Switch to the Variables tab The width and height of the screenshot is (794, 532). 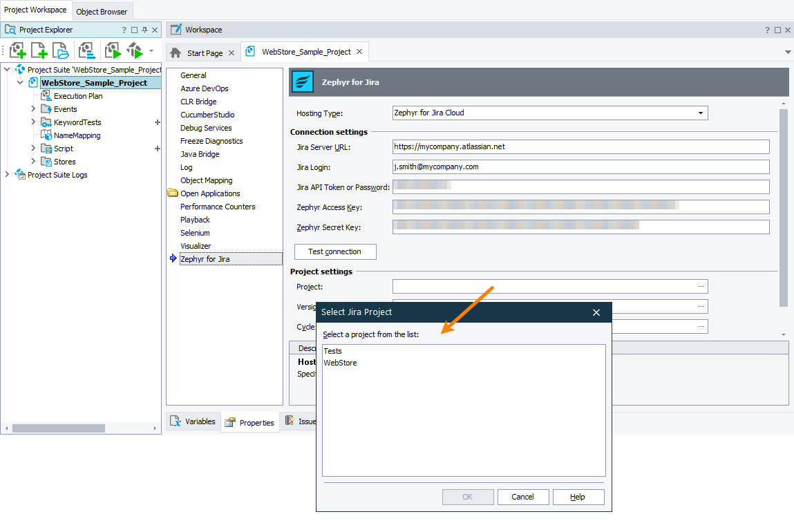tap(193, 421)
